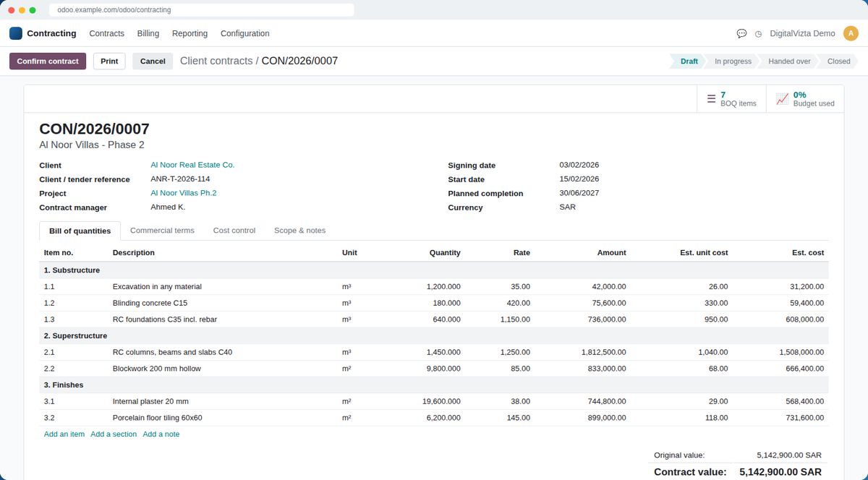Click Add a section link
The image size is (868, 480).
[x=114, y=434]
